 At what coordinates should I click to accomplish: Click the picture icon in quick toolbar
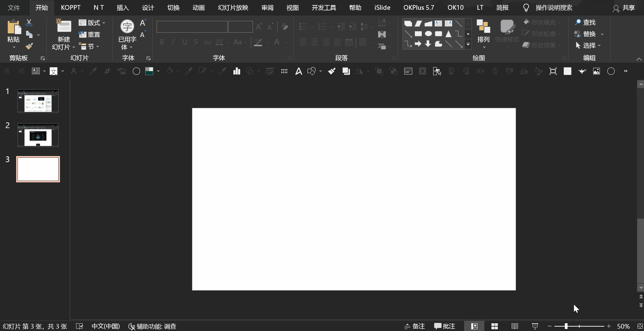click(597, 71)
